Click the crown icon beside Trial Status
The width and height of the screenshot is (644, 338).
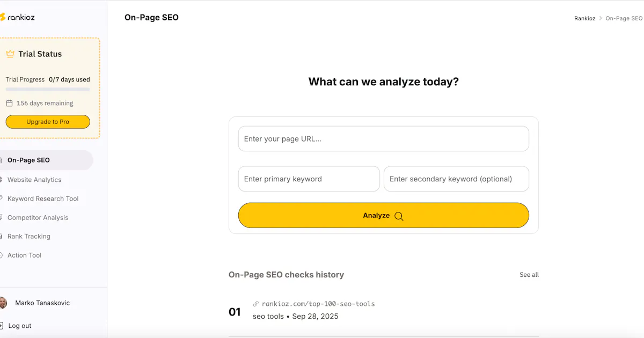10,54
